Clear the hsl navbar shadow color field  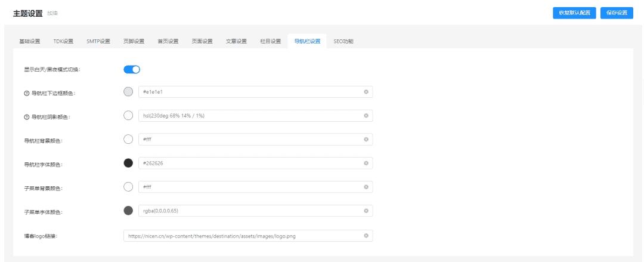click(x=366, y=116)
